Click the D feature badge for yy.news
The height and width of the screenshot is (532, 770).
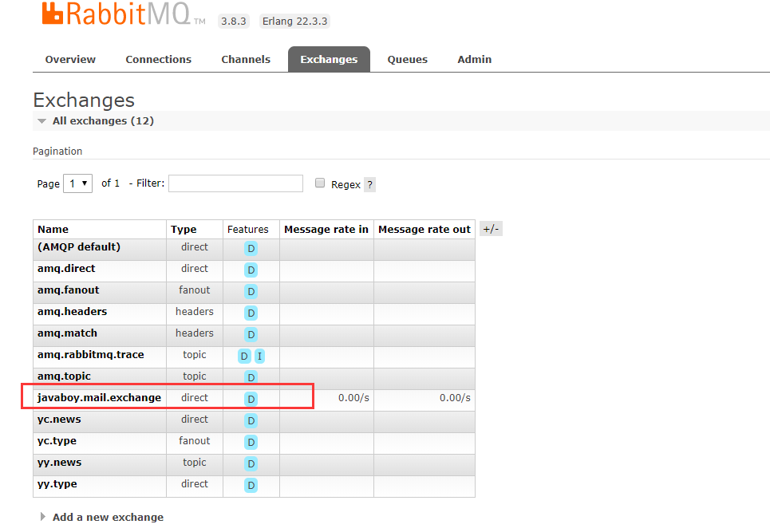pos(251,463)
